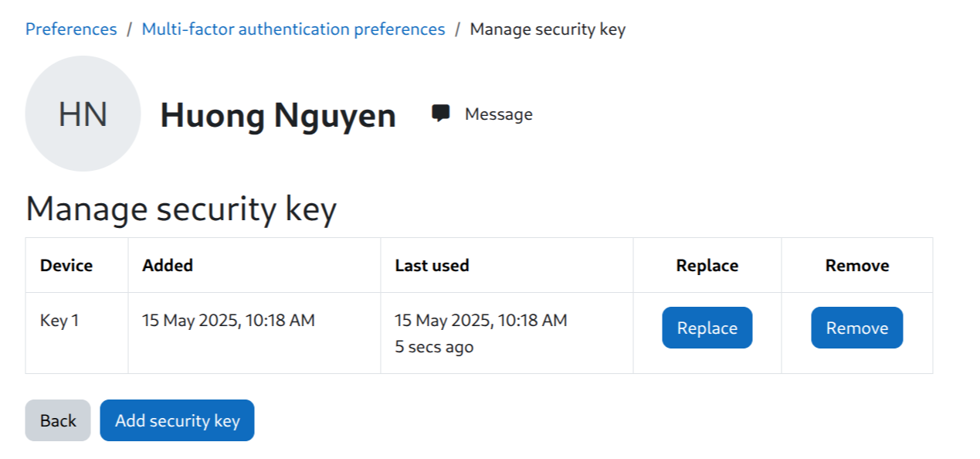Go to the Preferences breadcrumb link
This screenshot has width=980, height=459.
[x=71, y=29]
